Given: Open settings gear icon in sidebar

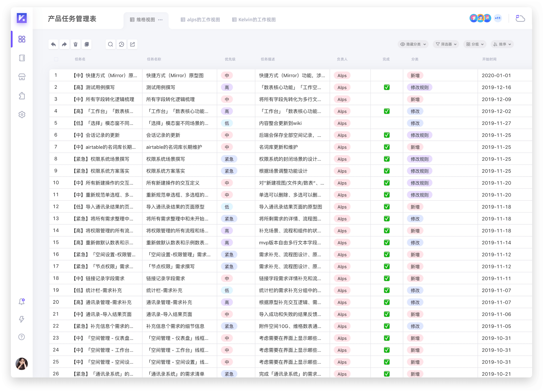Looking at the screenshot, I should pyautogui.click(x=22, y=115).
